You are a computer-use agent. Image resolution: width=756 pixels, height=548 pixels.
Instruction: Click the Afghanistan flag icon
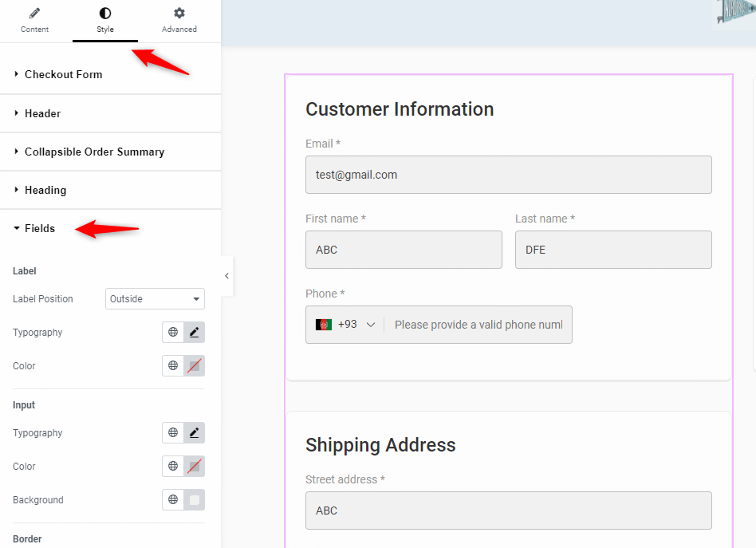click(x=324, y=325)
